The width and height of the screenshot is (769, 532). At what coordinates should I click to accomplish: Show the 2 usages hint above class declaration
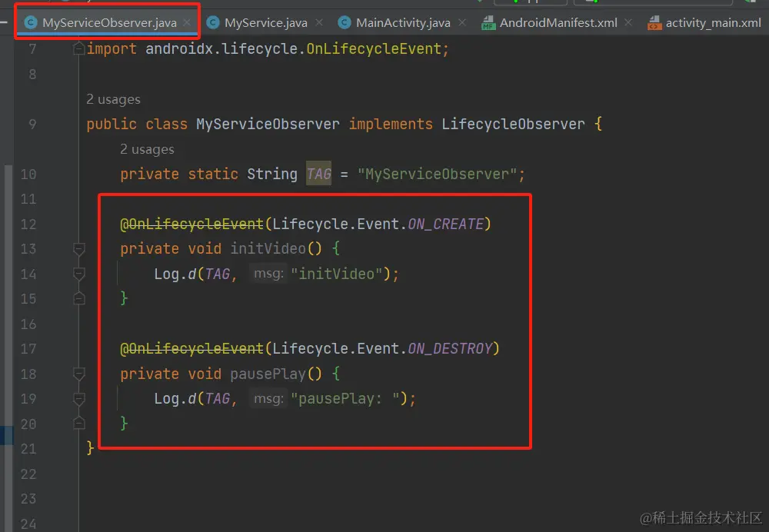[113, 99]
